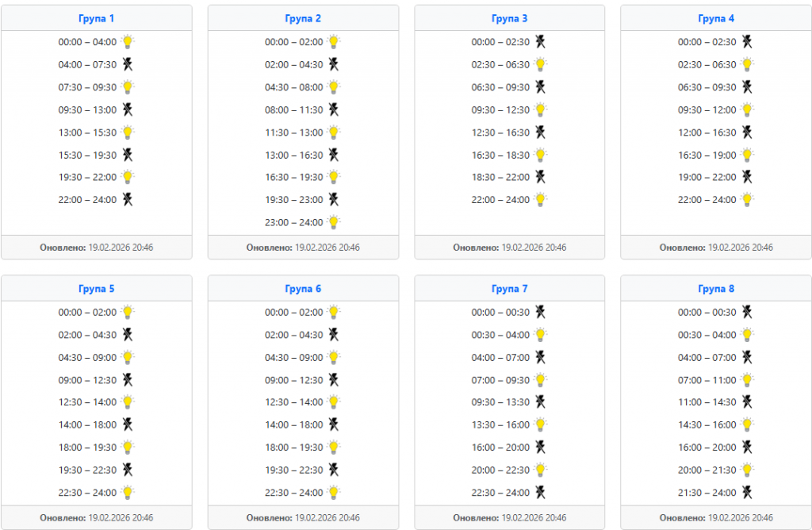Click the light bulb icon for Група 8 20:00 – 21:30
This screenshot has width=812, height=530.
pyautogui.click(x=747, y=470)
